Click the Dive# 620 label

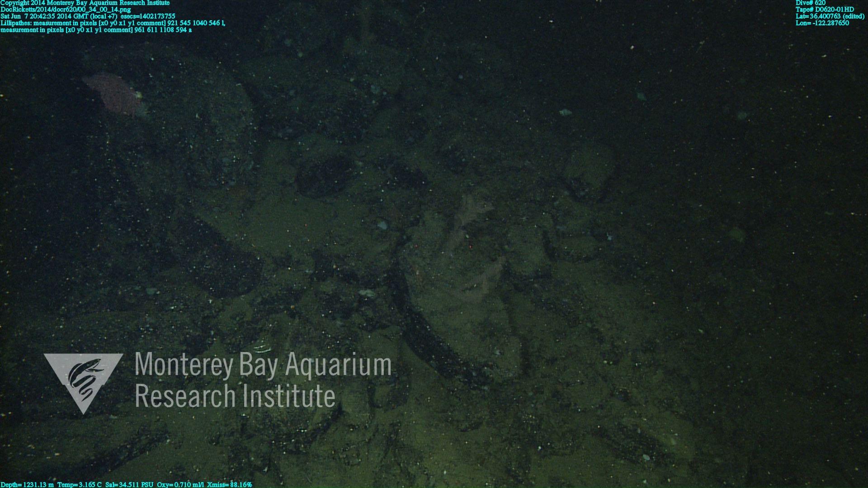[810, 3]
